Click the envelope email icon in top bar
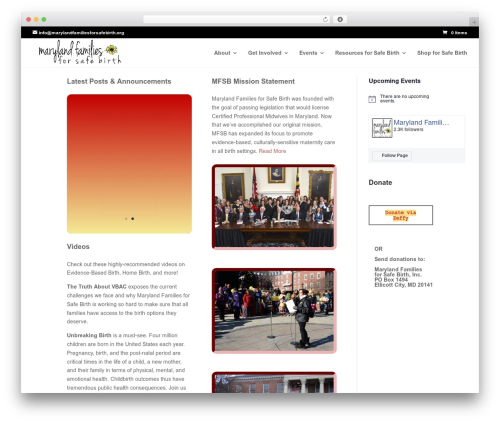Viewport: 500px width, 423px height. pyautogui.click(x=35, y=32)
